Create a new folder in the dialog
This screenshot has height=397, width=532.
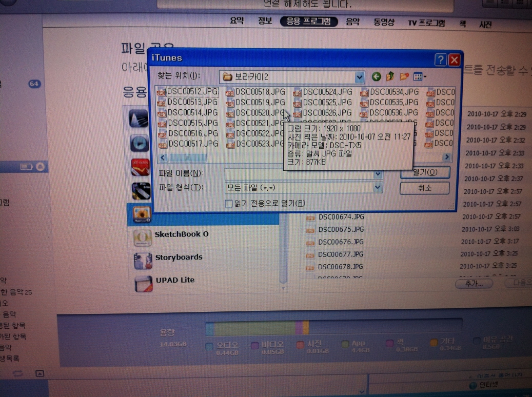[x=404, y=77]
